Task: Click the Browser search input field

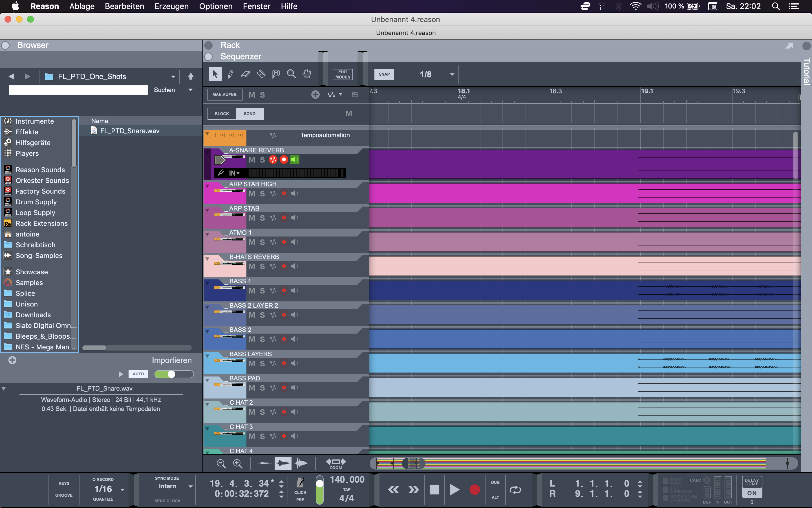Action: 78,90
